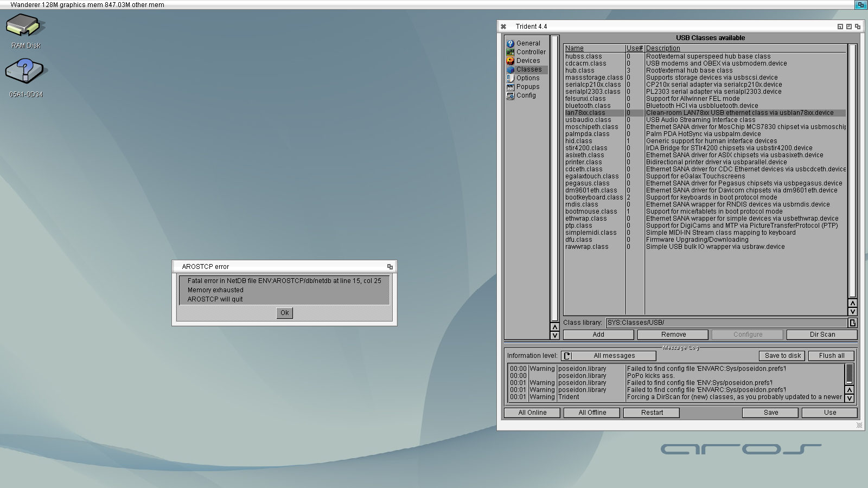Select the egalaxtouch.class row
868x488 pixels.
pos(705,176)
